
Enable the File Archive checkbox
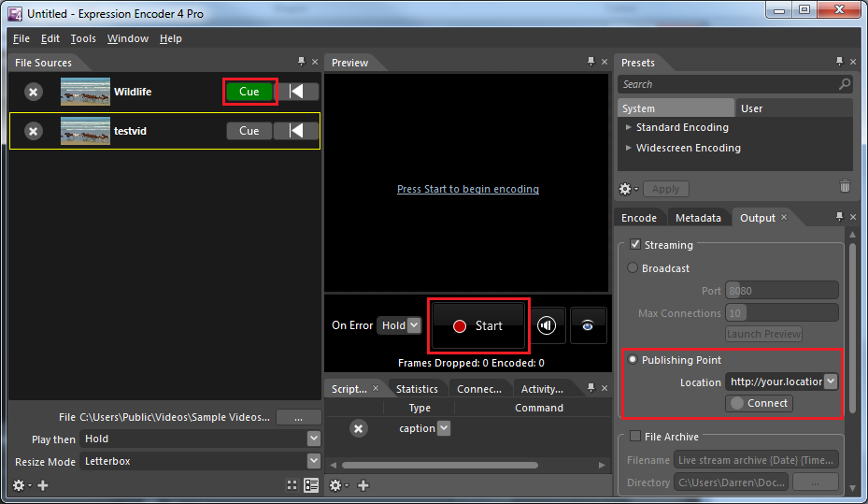tap(635, 436)
